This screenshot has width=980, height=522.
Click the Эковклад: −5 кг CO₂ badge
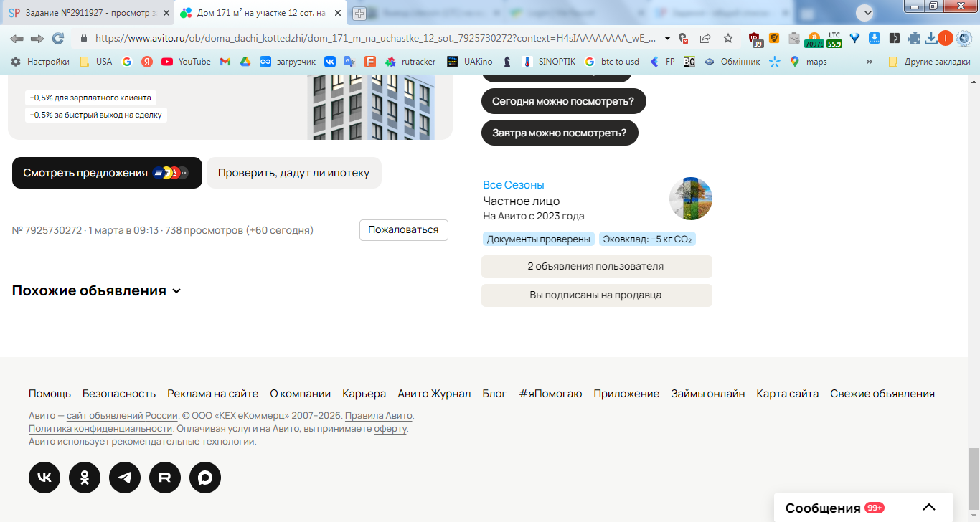tap(647, 239)
